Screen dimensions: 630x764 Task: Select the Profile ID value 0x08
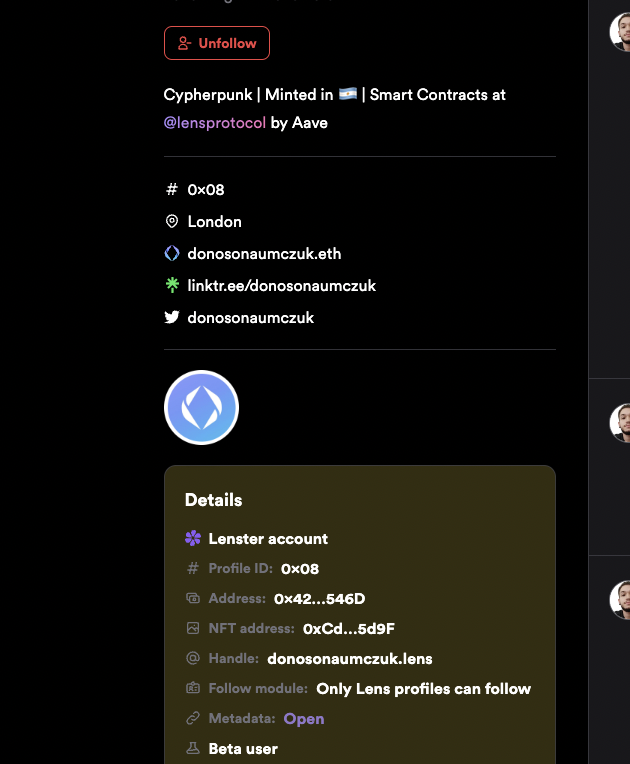(x=300, y=569)
